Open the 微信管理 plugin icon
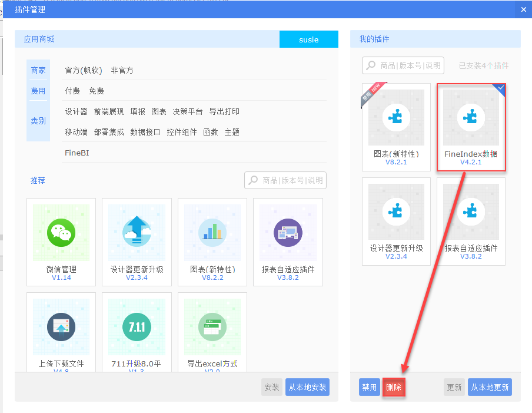The width and height of the screenshot is (532, 413). coord(61,233)
